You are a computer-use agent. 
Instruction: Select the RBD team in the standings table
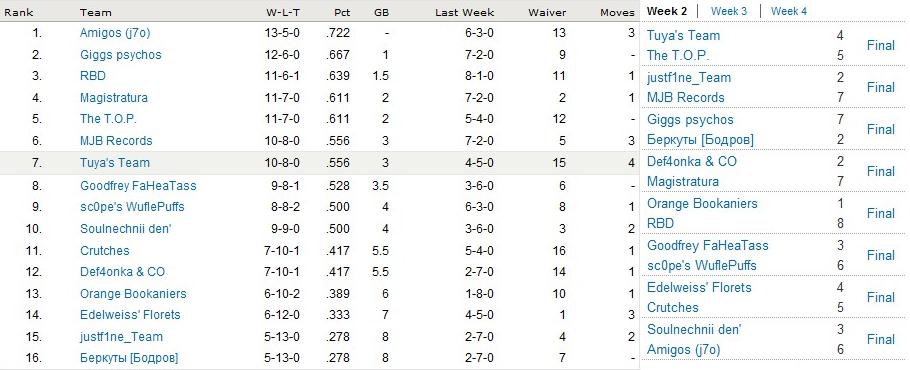point(93,76)
